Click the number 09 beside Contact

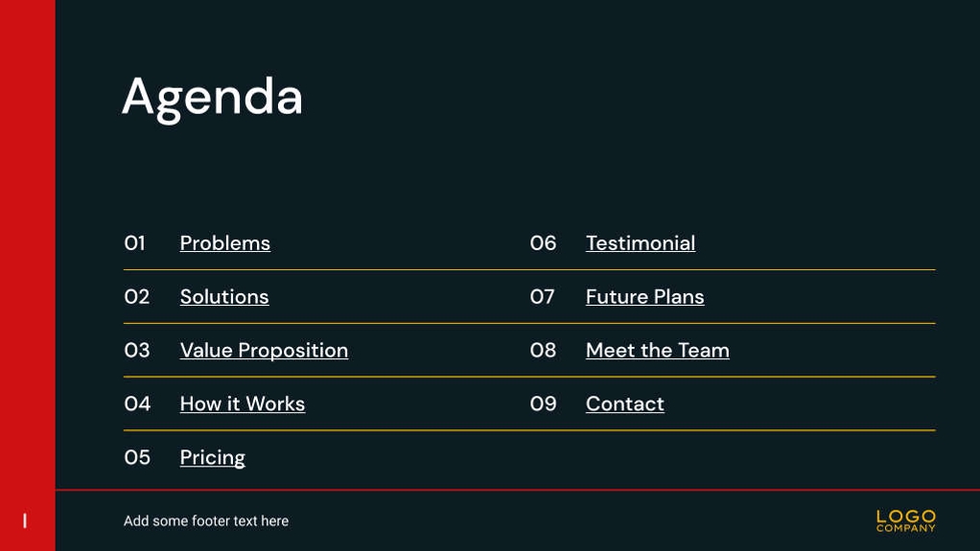pos(543,404)
